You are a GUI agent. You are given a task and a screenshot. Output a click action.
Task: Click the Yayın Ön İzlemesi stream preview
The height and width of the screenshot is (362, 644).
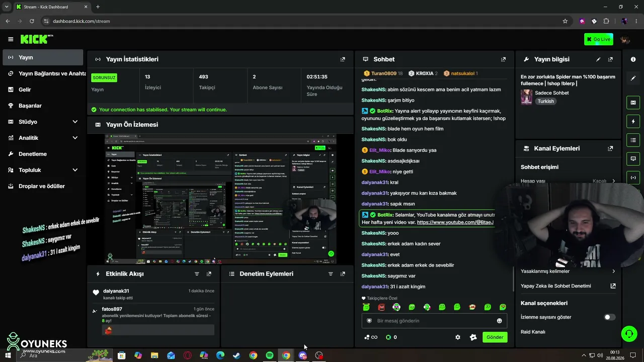(220, 199)
